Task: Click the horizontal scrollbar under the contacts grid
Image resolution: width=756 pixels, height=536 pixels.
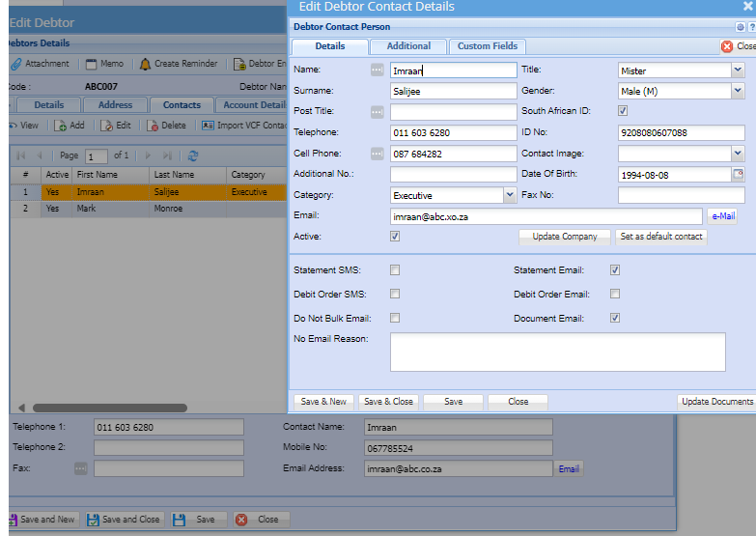Action: pyautogui.click(x=109, y=409)
